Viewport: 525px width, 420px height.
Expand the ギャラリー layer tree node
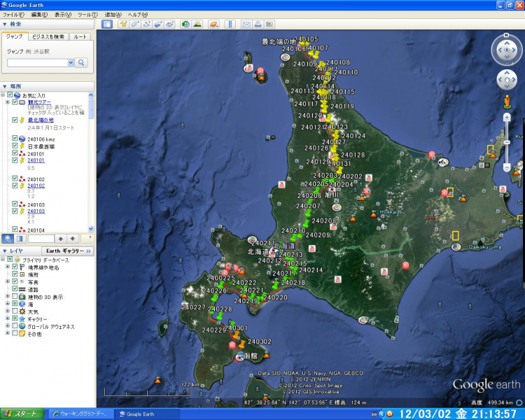pyautogui.click(x=8, y=318)
